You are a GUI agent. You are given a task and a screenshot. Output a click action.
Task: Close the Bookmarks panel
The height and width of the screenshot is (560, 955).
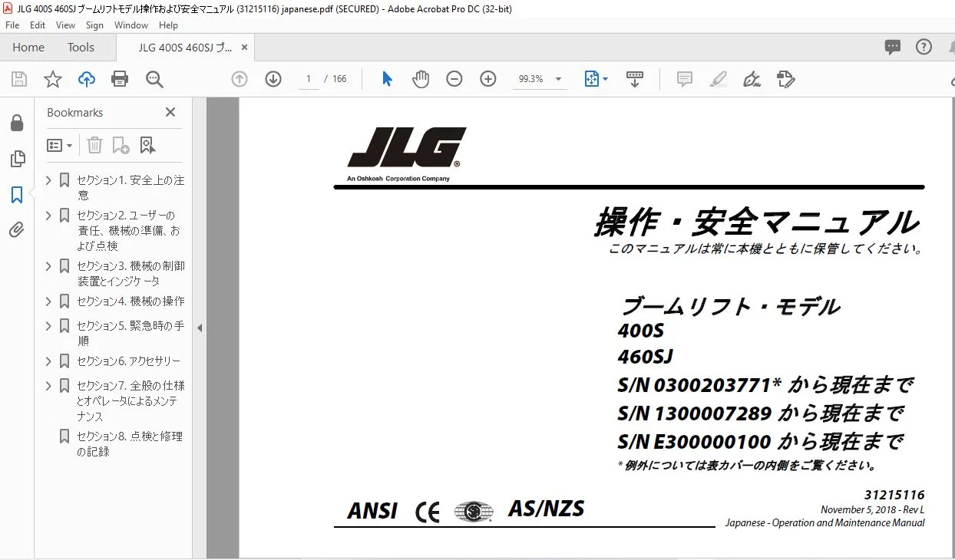point(170,112)
